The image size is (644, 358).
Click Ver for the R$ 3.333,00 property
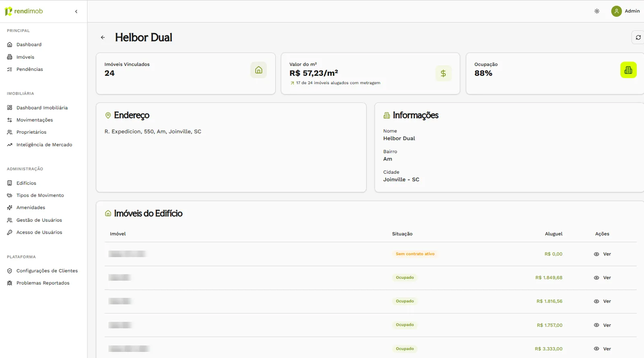pyautogui.click(x=603, y=349)
